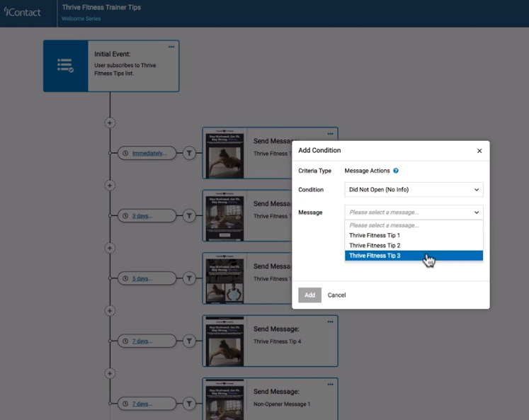This screenshot has height=420, width=529.
Task: Open the Immediately delay link
Action: pyautogui.click(x=149, y=153)
